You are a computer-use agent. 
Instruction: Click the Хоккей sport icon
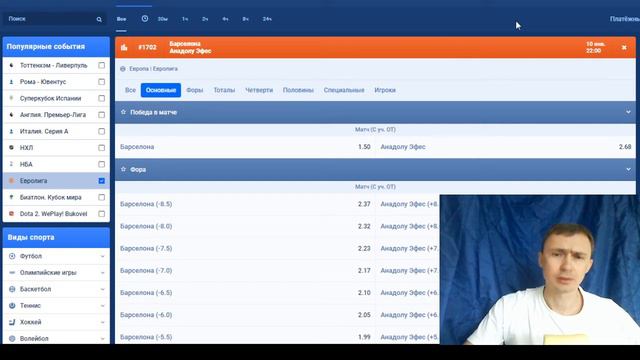(x=12, y=322)
